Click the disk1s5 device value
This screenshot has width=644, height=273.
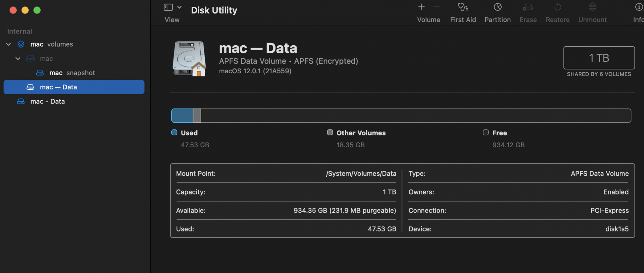click(x=617, y=229)
